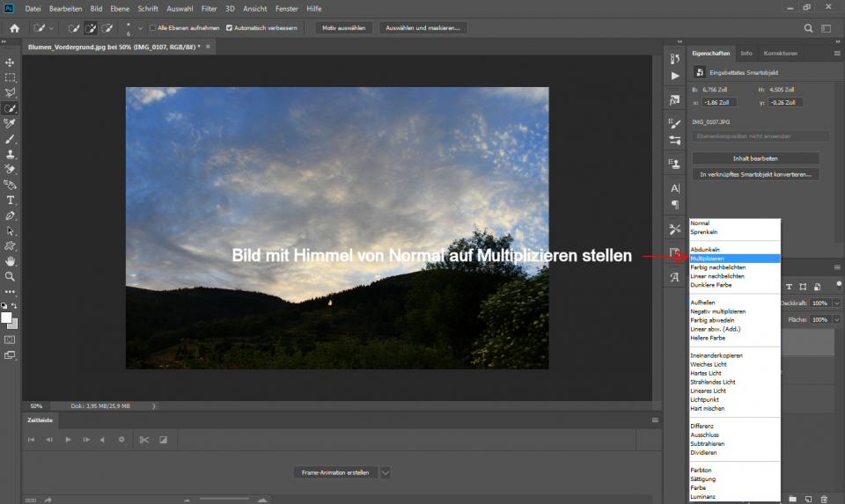This screenshot has height=504, width=845.
Task: Select the Hand tool
Action: pyautogui.click(x=11, y=260)
